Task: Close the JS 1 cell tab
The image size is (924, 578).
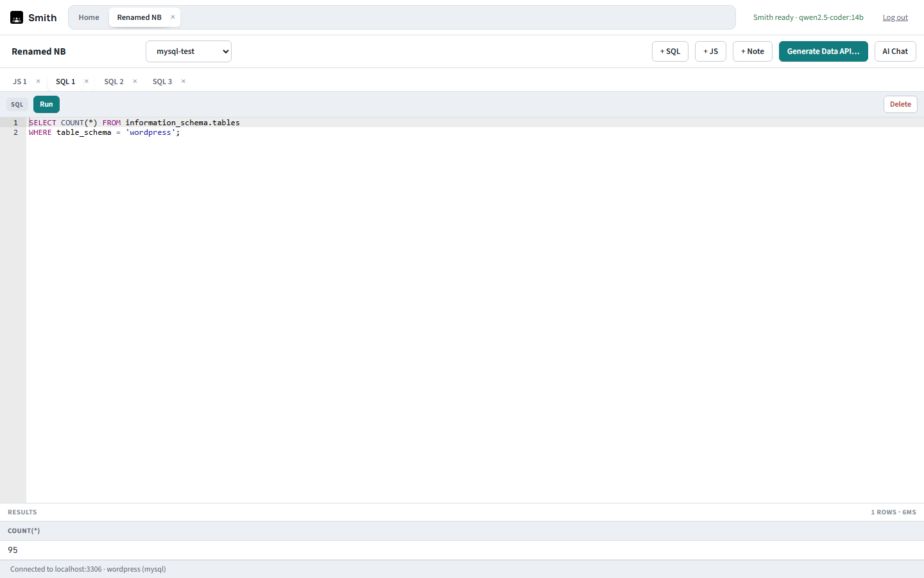Action: pyautogui.click(x=38, y=82)
